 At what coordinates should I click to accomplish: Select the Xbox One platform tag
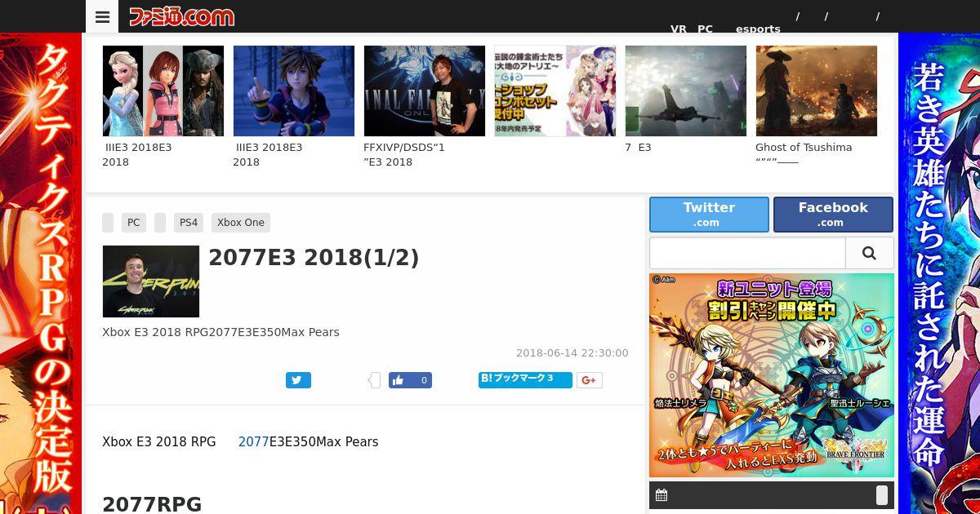pyautogui.click(x=241, y=223)
